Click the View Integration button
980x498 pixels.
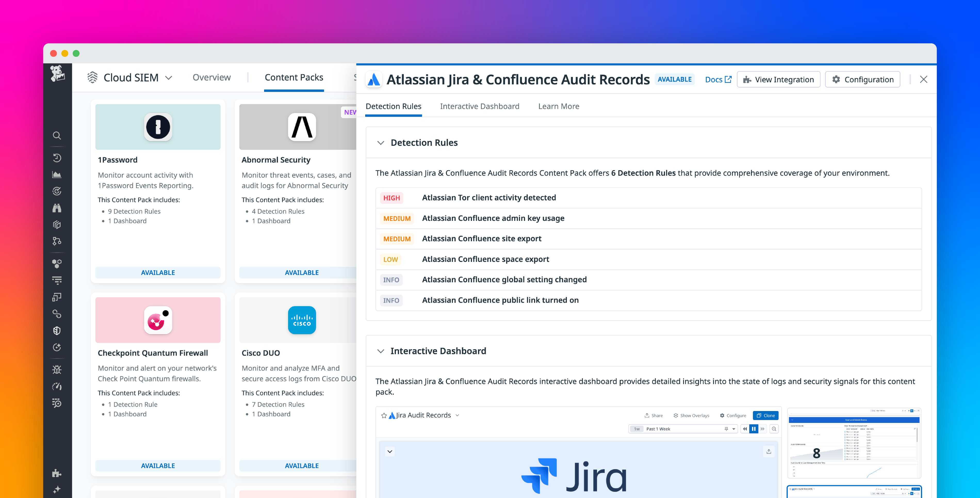tap(778, 79)
